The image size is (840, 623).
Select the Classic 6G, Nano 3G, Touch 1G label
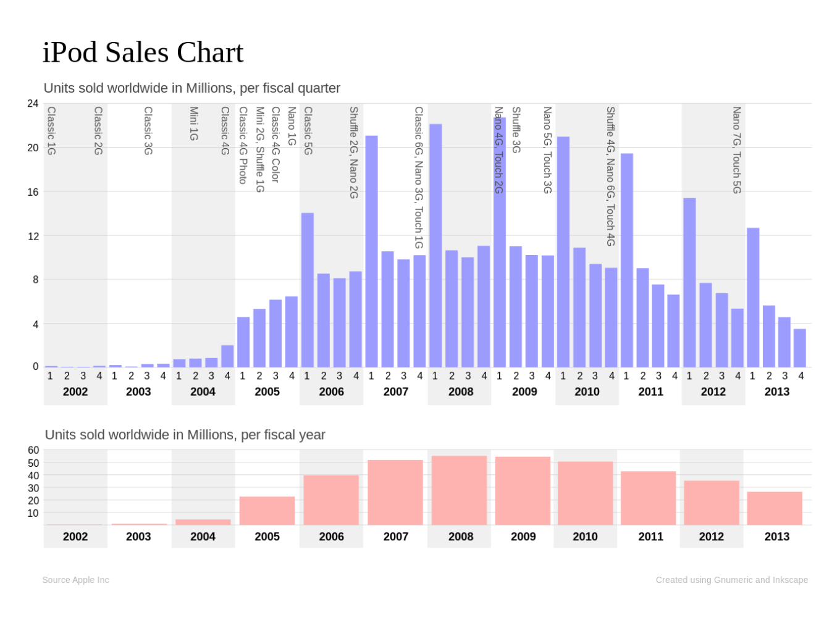[419, 177]
